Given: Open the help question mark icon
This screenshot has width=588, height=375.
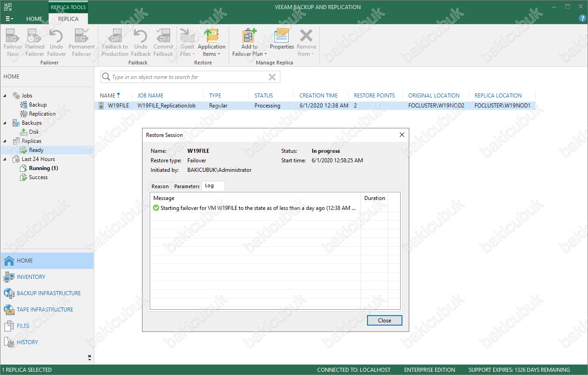Looking at the screenshot, I should [x=583, y=18].
